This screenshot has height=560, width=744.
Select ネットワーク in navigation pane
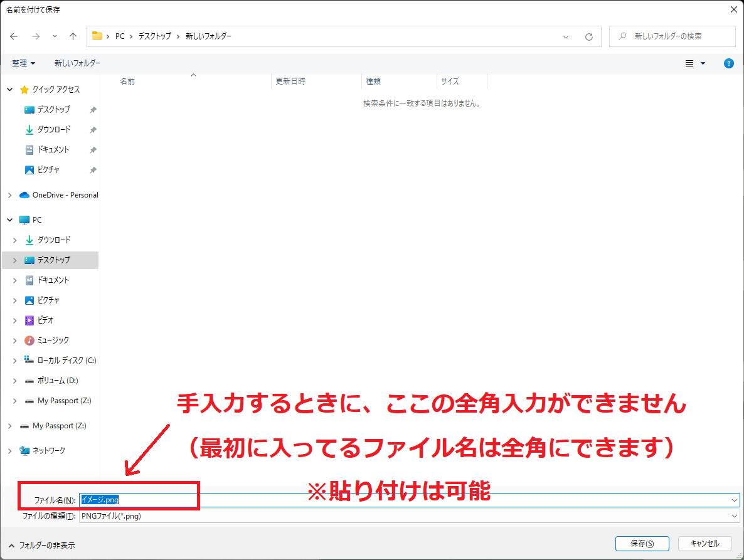click(48, 451)
